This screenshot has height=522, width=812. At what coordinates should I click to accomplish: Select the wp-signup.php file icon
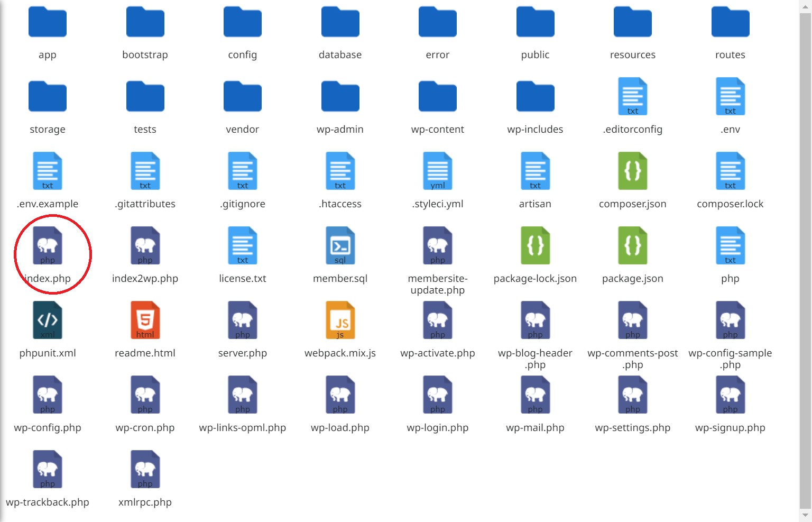(x=730, y=395)
